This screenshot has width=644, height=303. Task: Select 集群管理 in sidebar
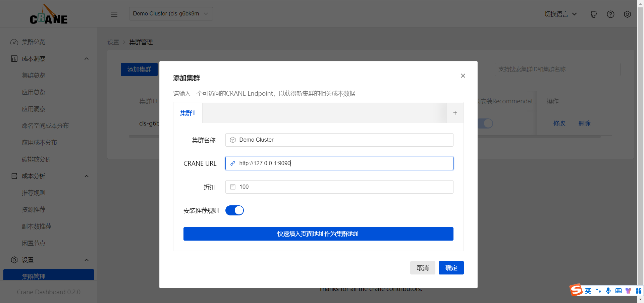[49, 275]
